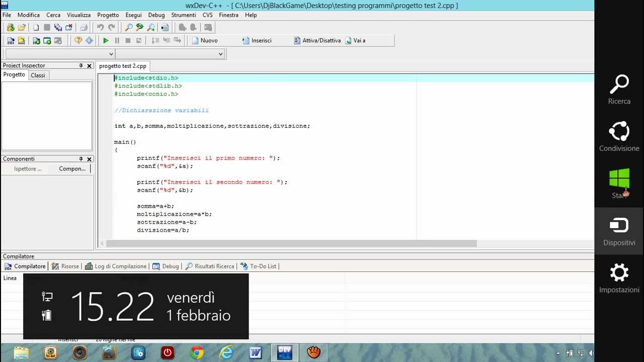Select the 'progetto test 2.cpp' editor tab

point(123,66)
